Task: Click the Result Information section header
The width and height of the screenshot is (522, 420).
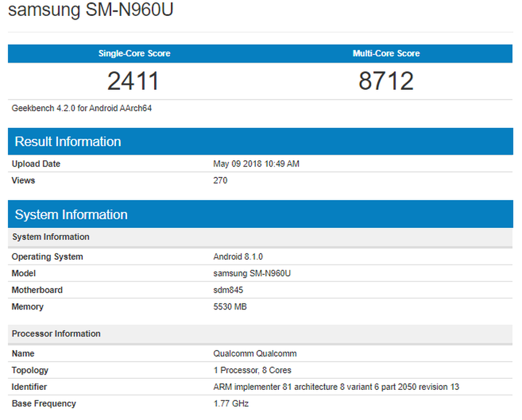Action: point(68,141)
